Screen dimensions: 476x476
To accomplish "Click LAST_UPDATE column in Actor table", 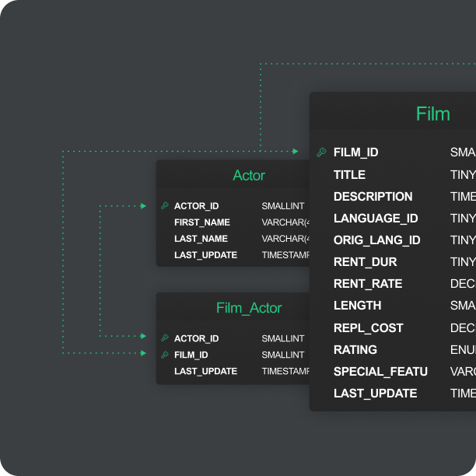I will pos(206,255).
